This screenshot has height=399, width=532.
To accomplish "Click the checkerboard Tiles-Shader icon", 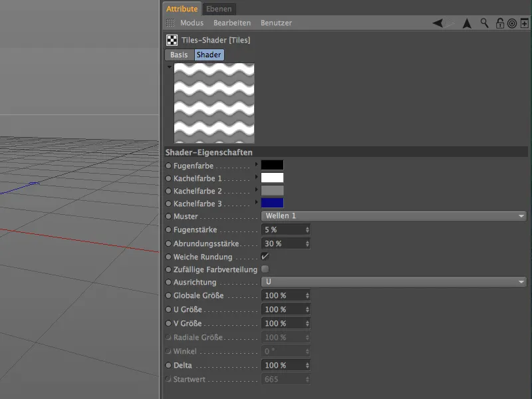I will pyautogui.click(x=172, y=40).
